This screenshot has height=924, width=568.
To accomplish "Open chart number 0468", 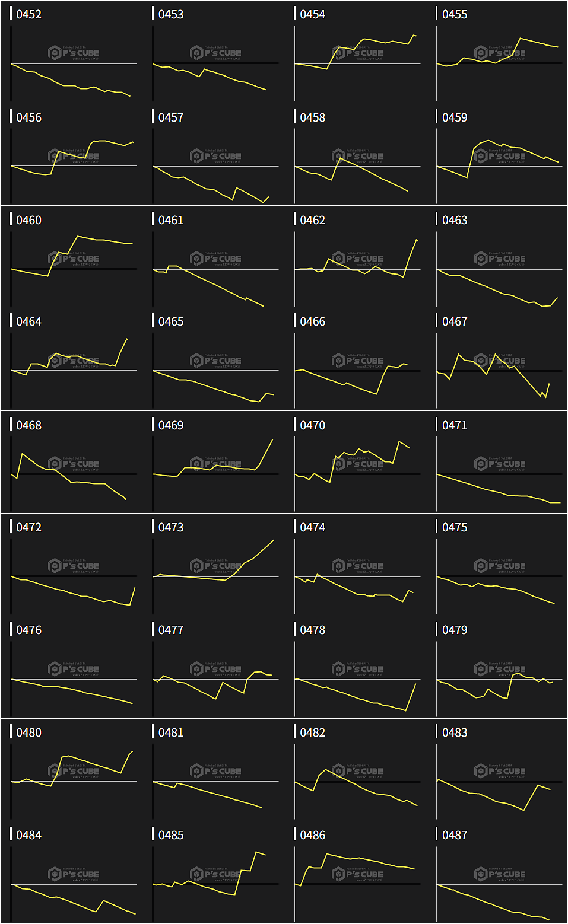I will click(x=71, y=463).
